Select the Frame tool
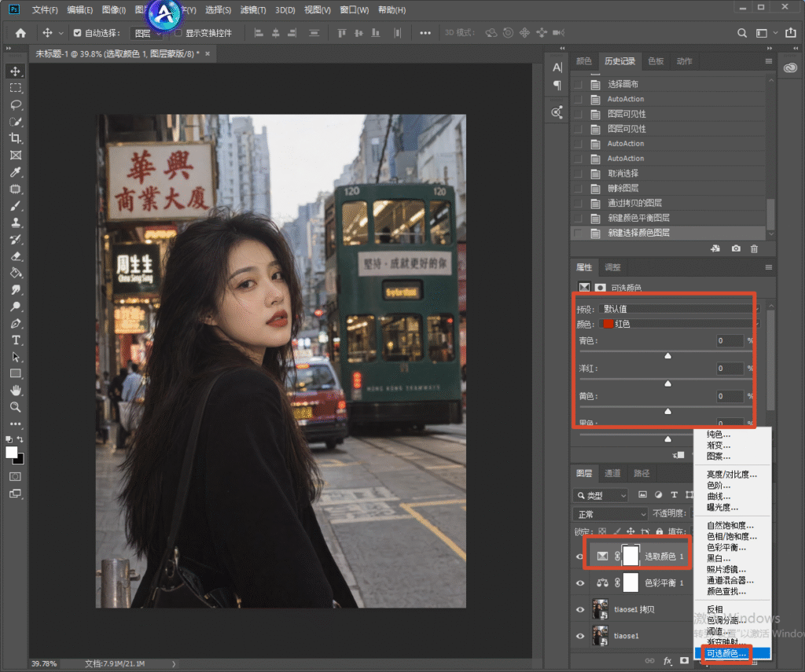Viewport: 805px width, 672px height. pyautogui.click(x=16, y=155)
